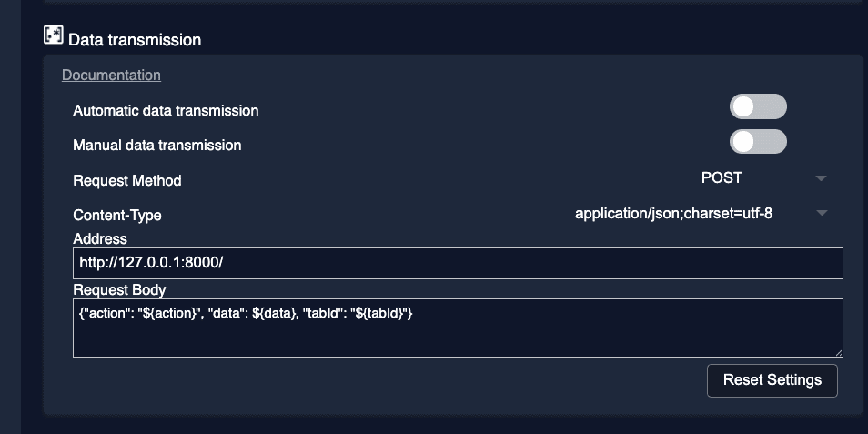
Task: Select the Request Method label text
Action: [x=127, y=181]
